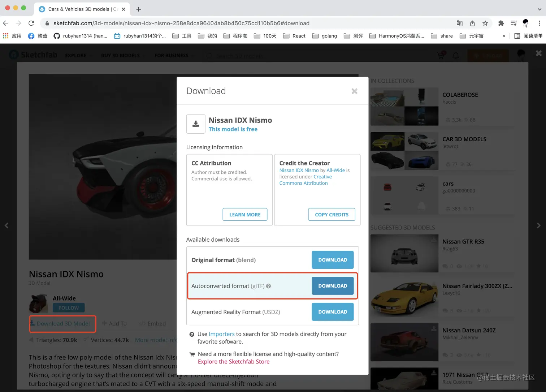Open the Chrome three-dot menu
The height and width of the screenshot is (392, 546).
tap(539, 23)
